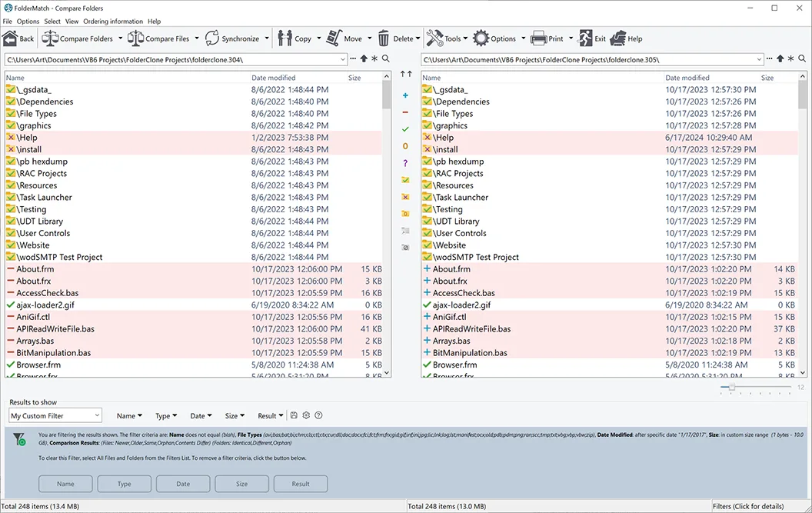Click the left pane search magnifier

386,59
